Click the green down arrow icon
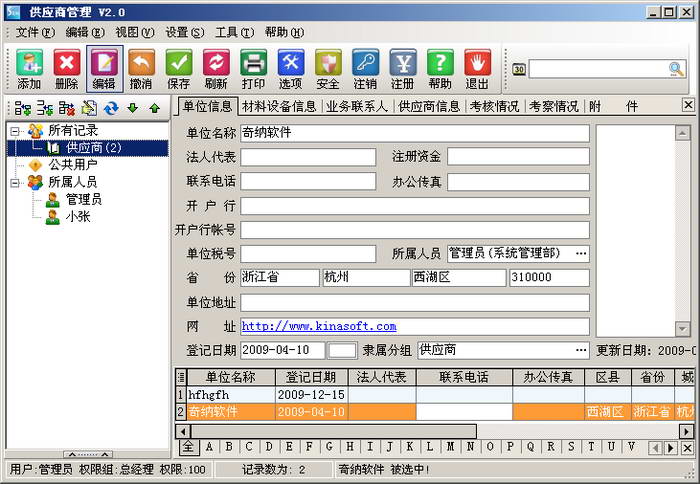Screen dimensions: 700x484 pyautogui.click(x=133, y=108)
